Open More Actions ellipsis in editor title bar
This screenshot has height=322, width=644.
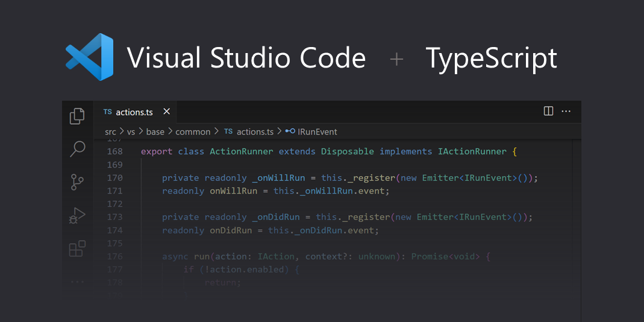click(566, 111)
